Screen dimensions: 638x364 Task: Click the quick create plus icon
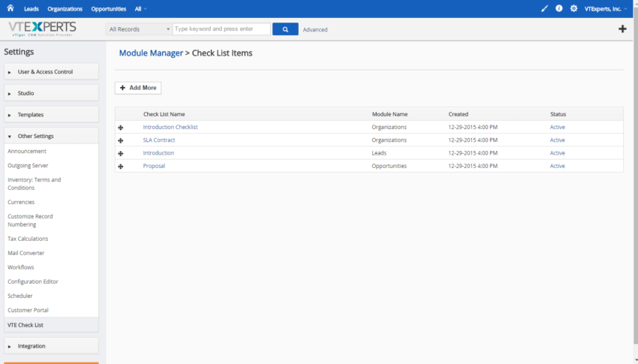[622, 29]
